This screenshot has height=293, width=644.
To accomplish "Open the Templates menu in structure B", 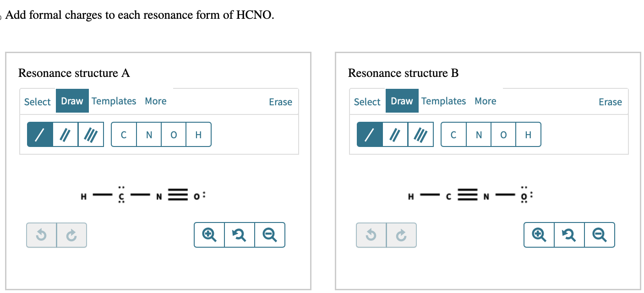I will tap(443, 101).
